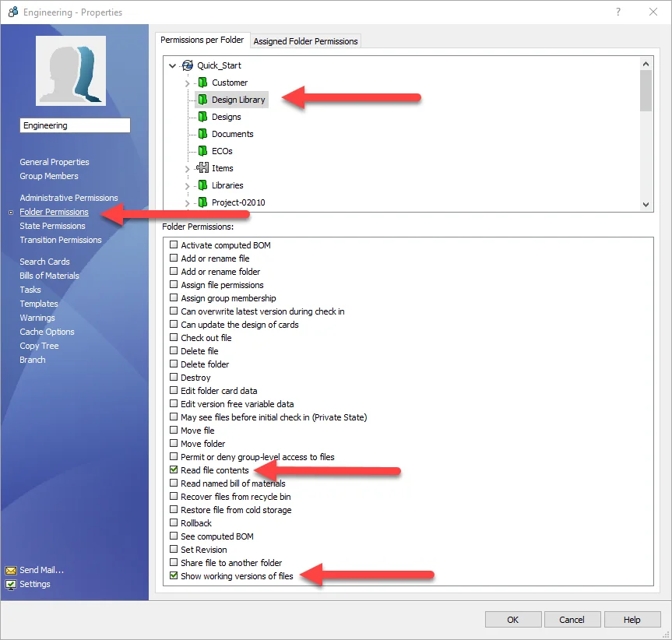This screenshot has height=640, width=672.
Task: Click the Help button
Action: (632, 620)
